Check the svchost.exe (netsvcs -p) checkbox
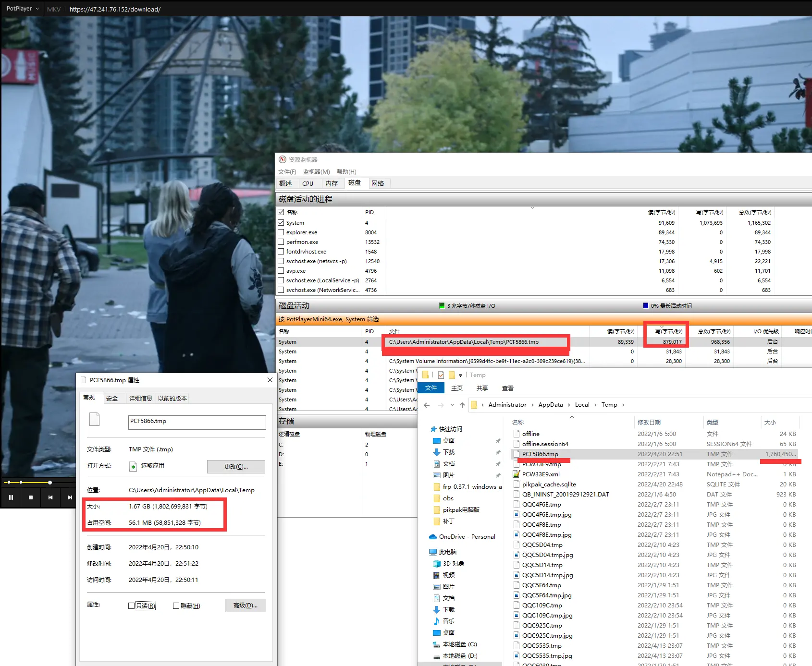 pyautogui.click(x=281, y=261)
